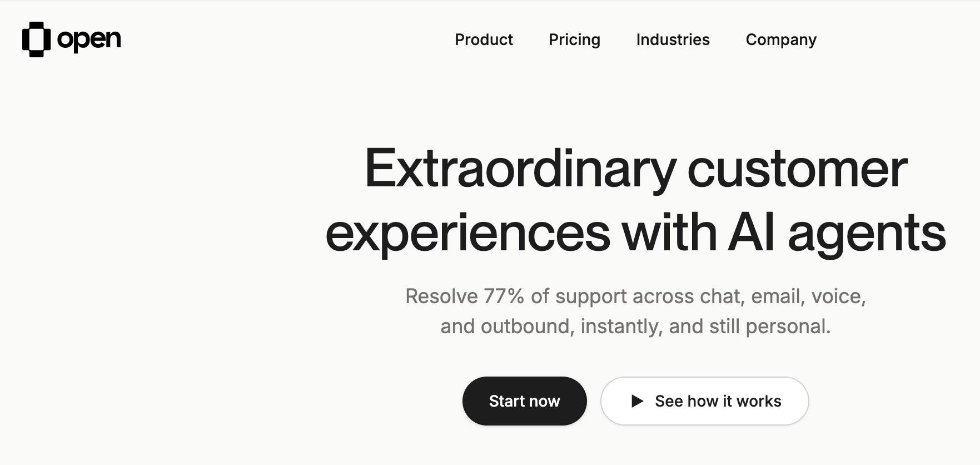Go to the Pricing page
This screenshot has height=465, width=980.
tap(574, 40)
